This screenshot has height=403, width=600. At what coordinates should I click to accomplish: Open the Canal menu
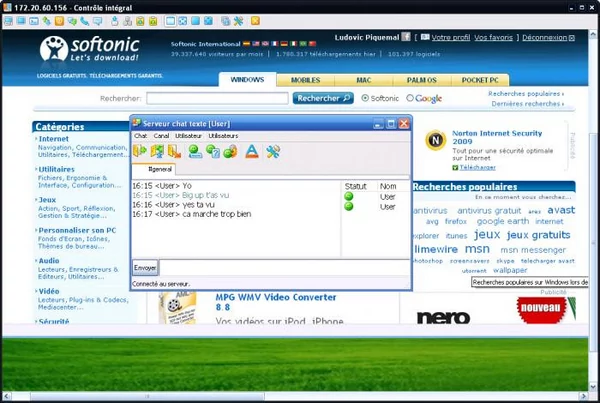tap(161, 135)
